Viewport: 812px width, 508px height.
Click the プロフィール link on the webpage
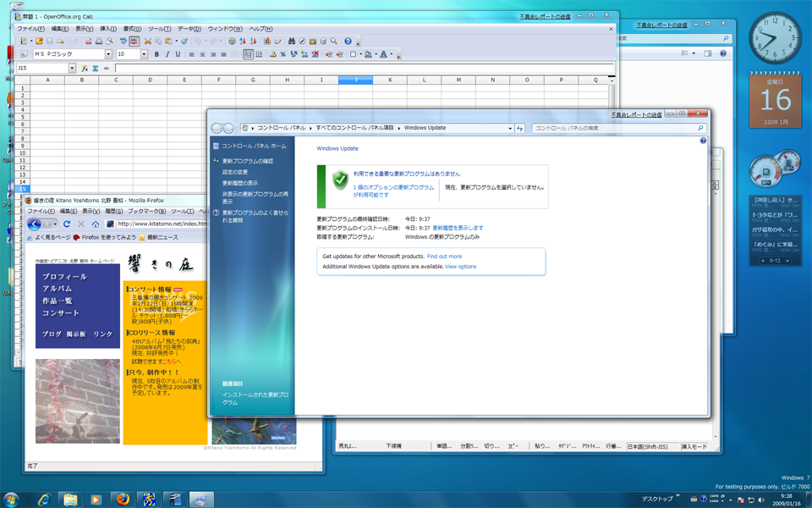(x=65, y=277)
